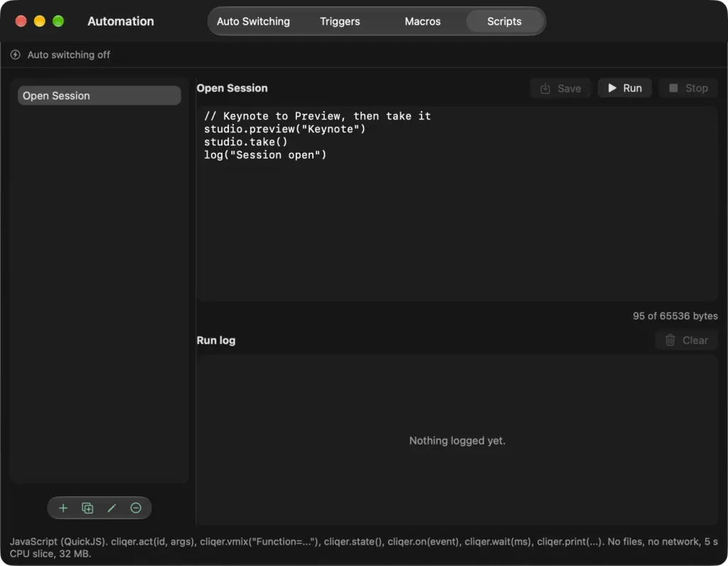Clear the Run log
Screen dimensions: 728x566
tap(686, 341)
